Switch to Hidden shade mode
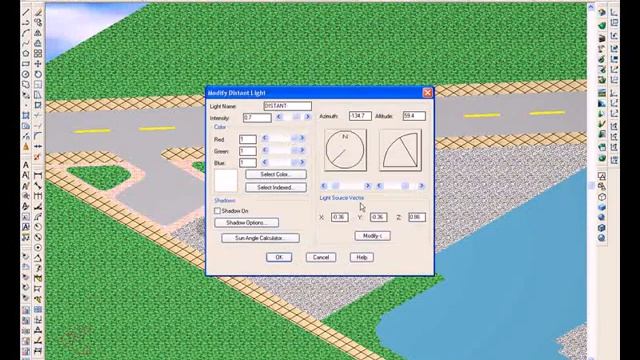Viewport: 640px width, 360px height. tap(602, 197)
